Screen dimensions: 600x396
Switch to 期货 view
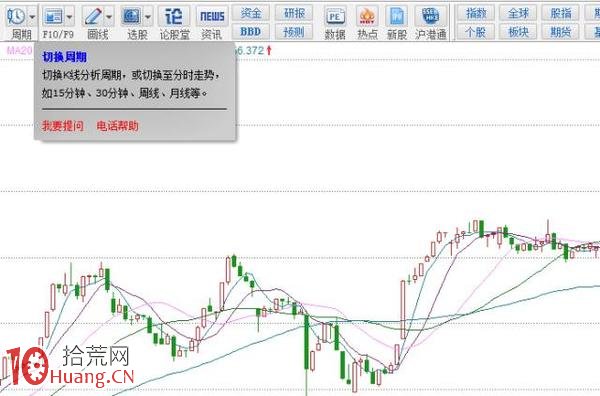point(561,32)
